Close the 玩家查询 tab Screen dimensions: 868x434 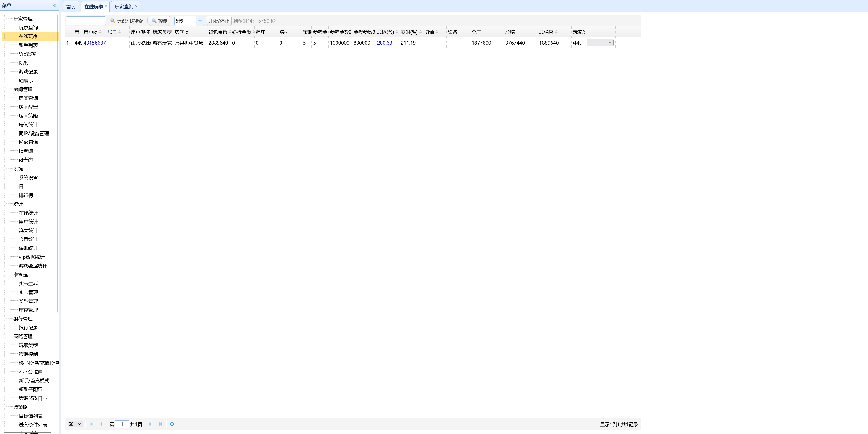137,6
